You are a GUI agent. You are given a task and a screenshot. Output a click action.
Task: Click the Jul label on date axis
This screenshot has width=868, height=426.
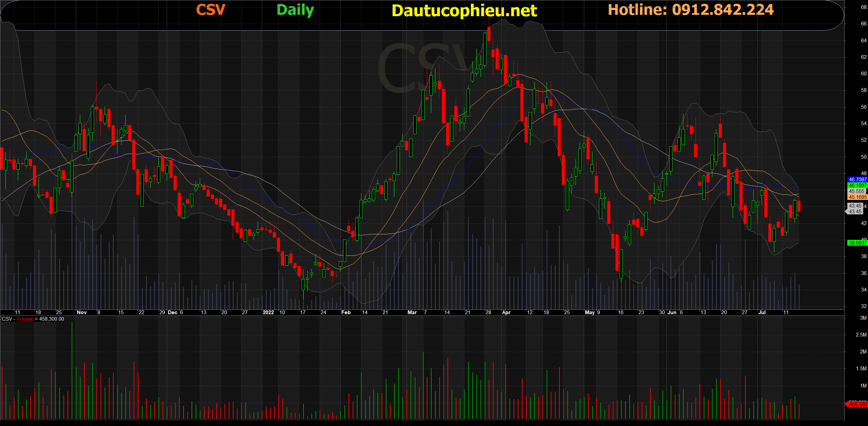762,312
